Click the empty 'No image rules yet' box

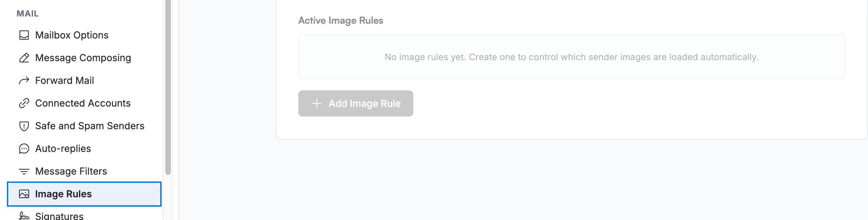571,57
